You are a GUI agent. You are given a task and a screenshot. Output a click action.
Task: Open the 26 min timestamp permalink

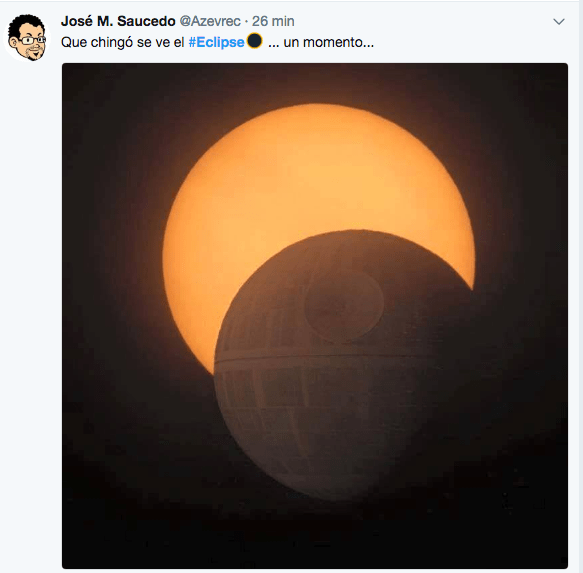[x=273, y=21]
